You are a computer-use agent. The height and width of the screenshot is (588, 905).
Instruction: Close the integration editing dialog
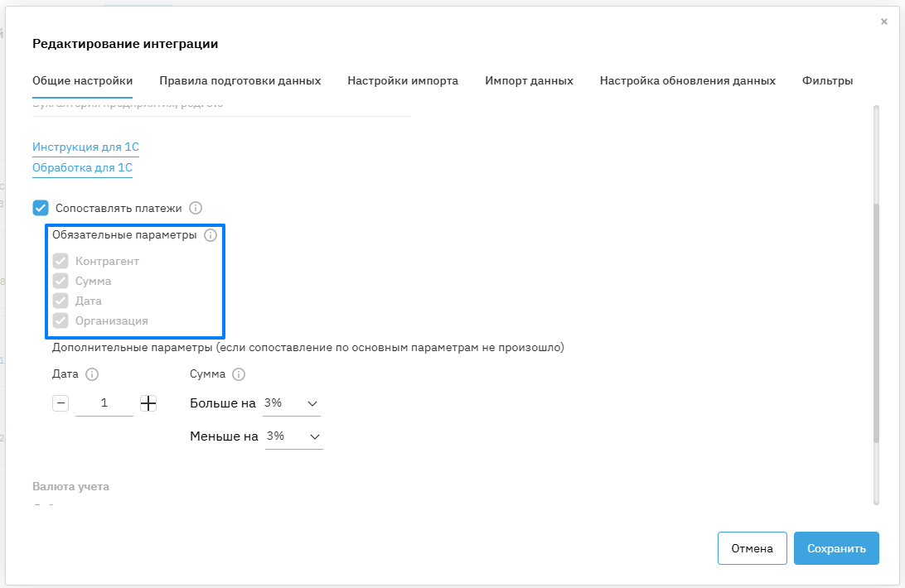884,22
